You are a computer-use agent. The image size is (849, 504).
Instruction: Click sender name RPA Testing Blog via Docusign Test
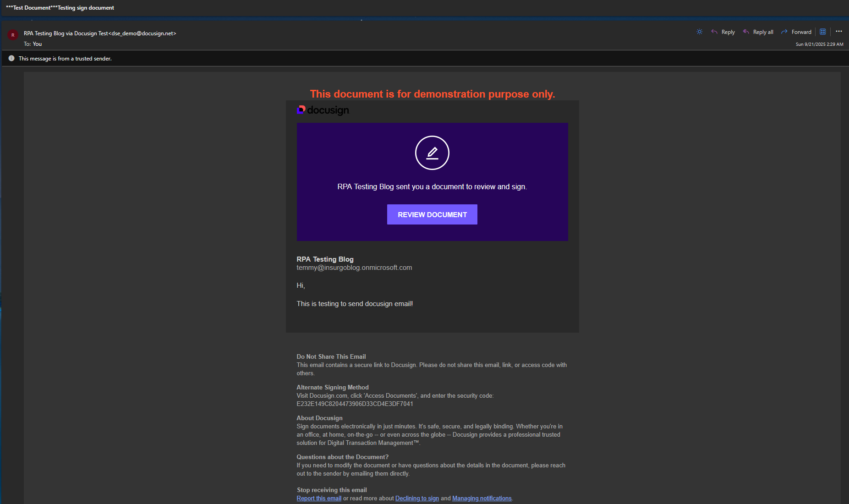click(66, 33)
